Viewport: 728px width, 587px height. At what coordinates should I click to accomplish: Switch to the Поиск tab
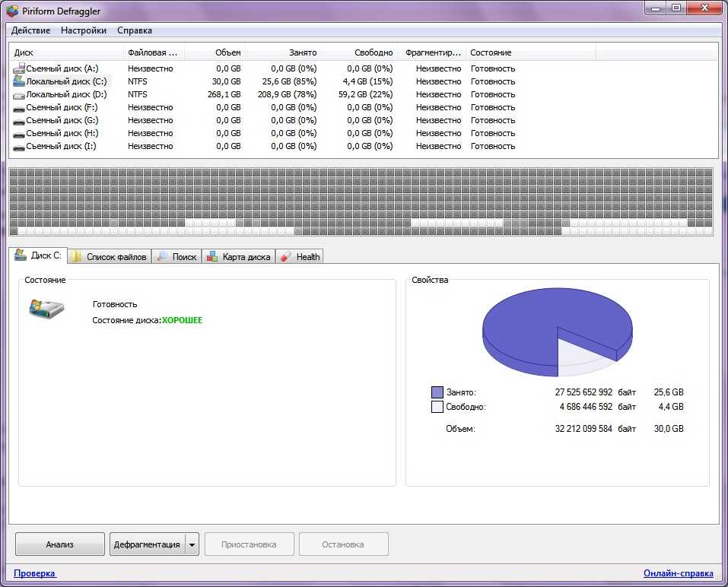pos(176,257)
